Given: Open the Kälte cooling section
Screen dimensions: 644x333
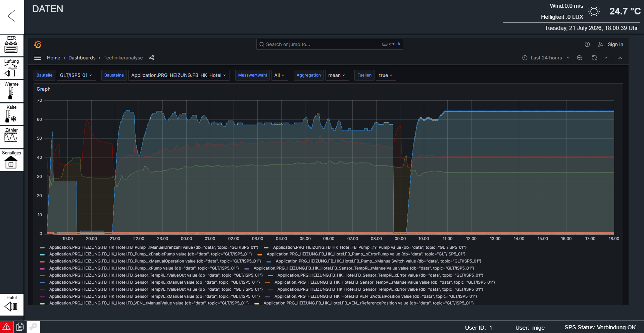Looking at the screenshot, I should [11, 114].
